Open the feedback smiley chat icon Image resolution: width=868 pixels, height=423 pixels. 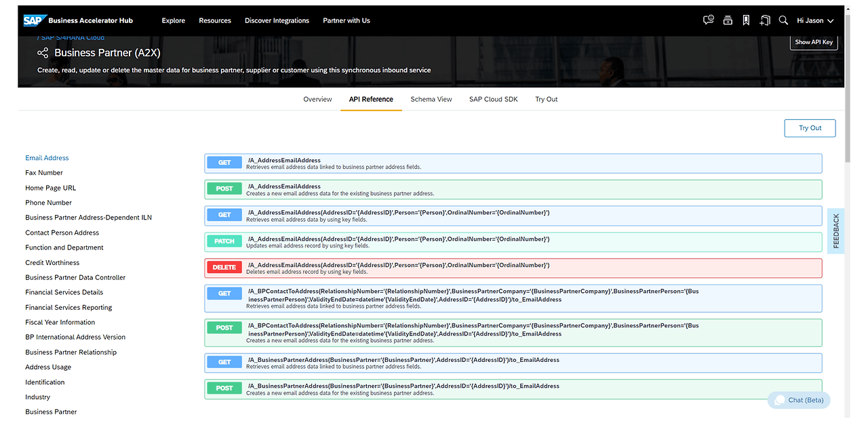pyautogui.click(x=709, y=20)
